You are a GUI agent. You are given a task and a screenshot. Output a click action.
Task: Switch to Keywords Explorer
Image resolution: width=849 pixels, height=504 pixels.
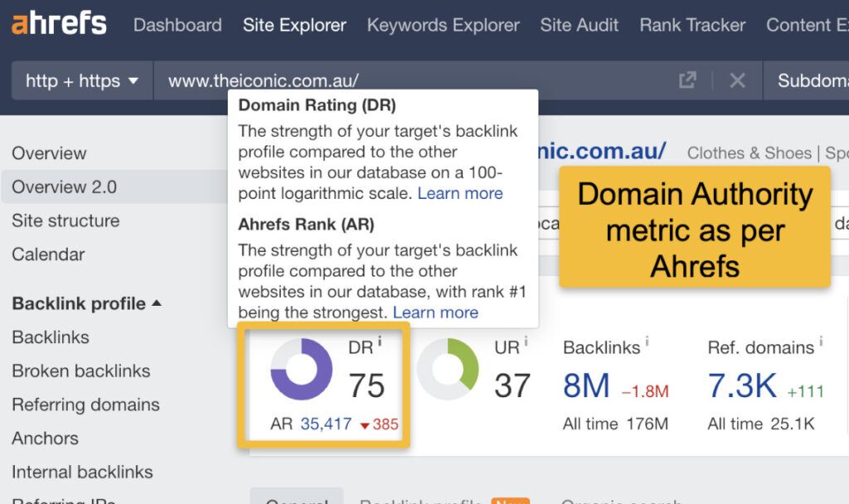tap(442, 25)
